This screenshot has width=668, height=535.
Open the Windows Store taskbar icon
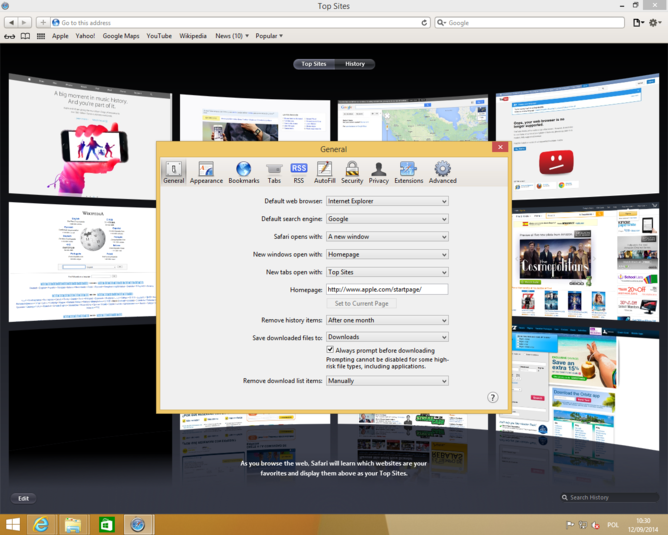(x=107, y=524)
